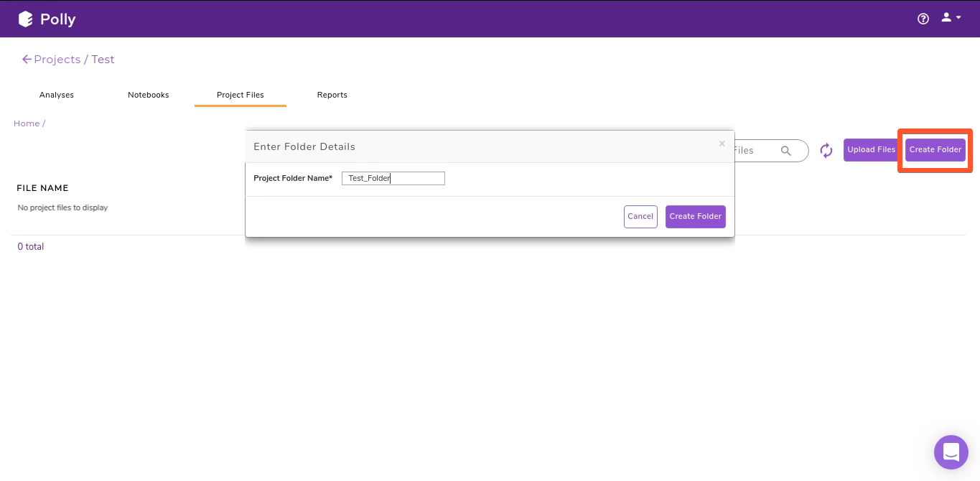Click the Polly logo icon

pos(24,19)
